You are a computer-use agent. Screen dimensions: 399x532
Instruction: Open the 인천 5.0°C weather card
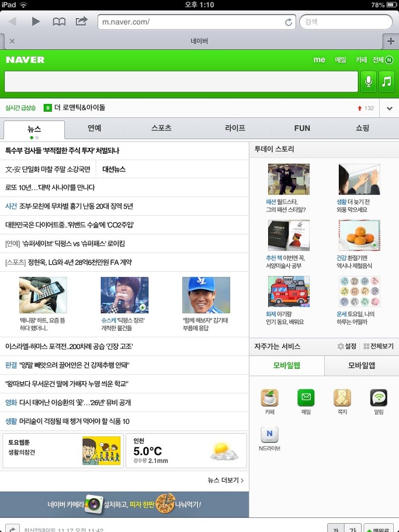[x=186, y=451]
